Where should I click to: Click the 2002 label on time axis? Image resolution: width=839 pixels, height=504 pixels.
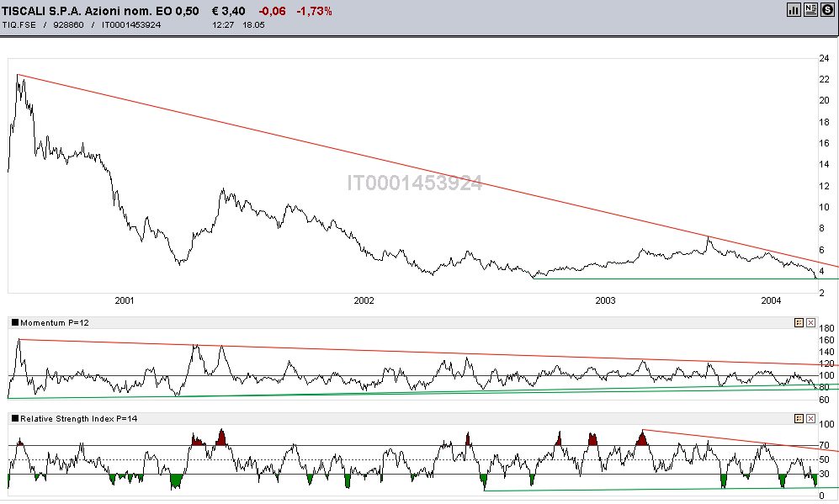click(x=364, y=300)
